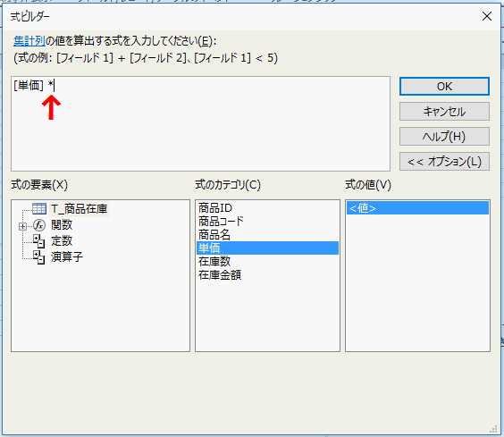The width and height of the screenshot is (504, 437).
Task: Open ヘルプ(H) help button
Action: 444,137
